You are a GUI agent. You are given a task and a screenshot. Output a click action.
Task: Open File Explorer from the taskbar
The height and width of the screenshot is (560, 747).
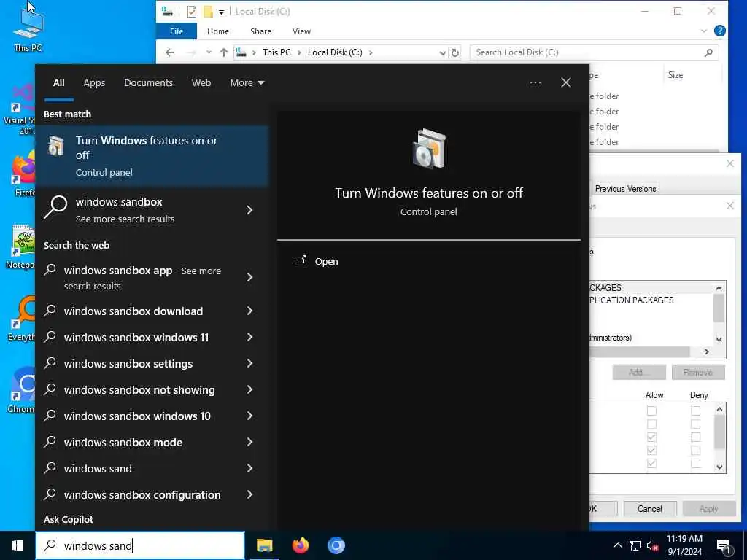pyautogui.click(x=264, y=545)
